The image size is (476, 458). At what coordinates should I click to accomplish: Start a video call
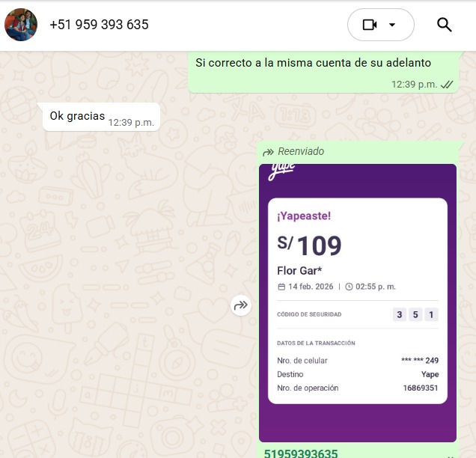pos(370,25)
